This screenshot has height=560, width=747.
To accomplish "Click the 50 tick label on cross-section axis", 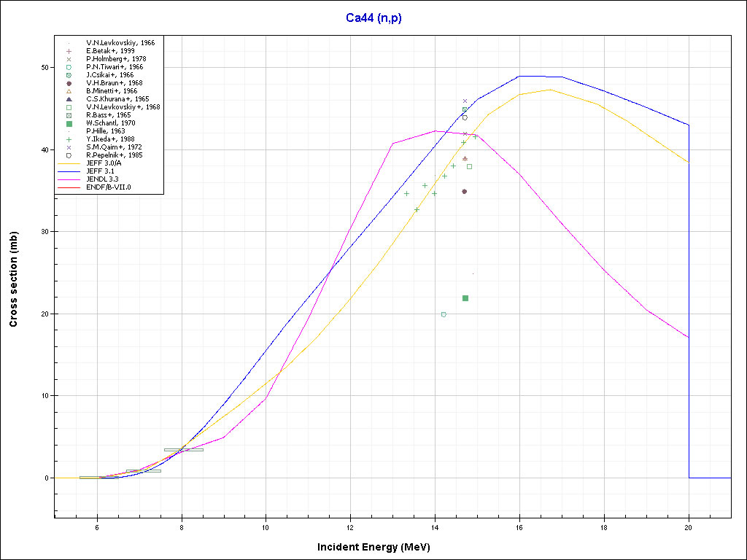I will pyautogui.click(x=44, y=68).
